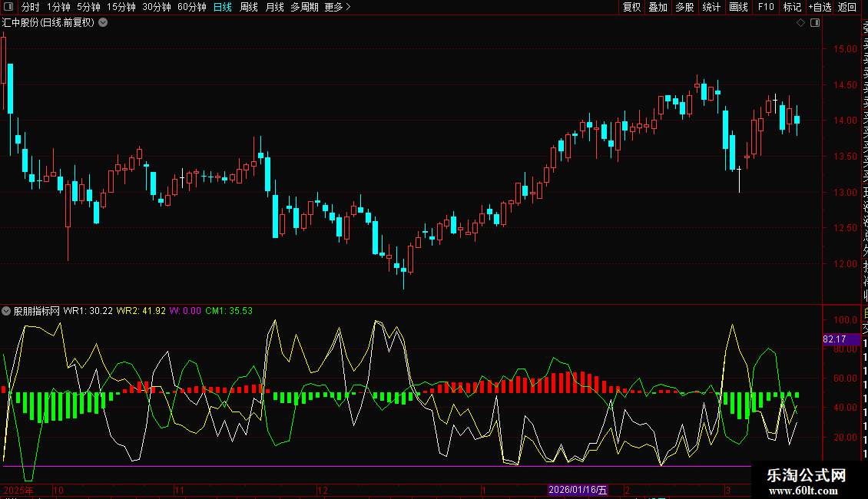
Task: Select the 5分钟 period
Action: pos(88,7)
